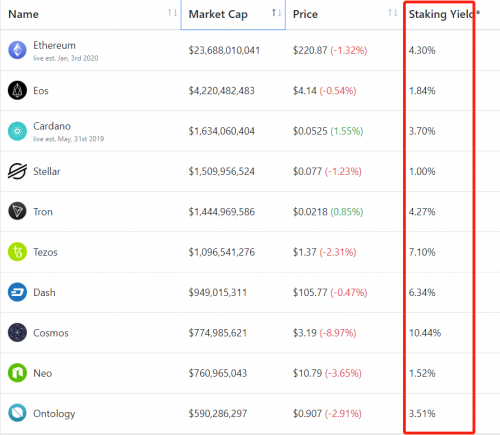Screen dimensions: 500x435
Task: Click the Neo coin logo
Action: pos(17,373)
